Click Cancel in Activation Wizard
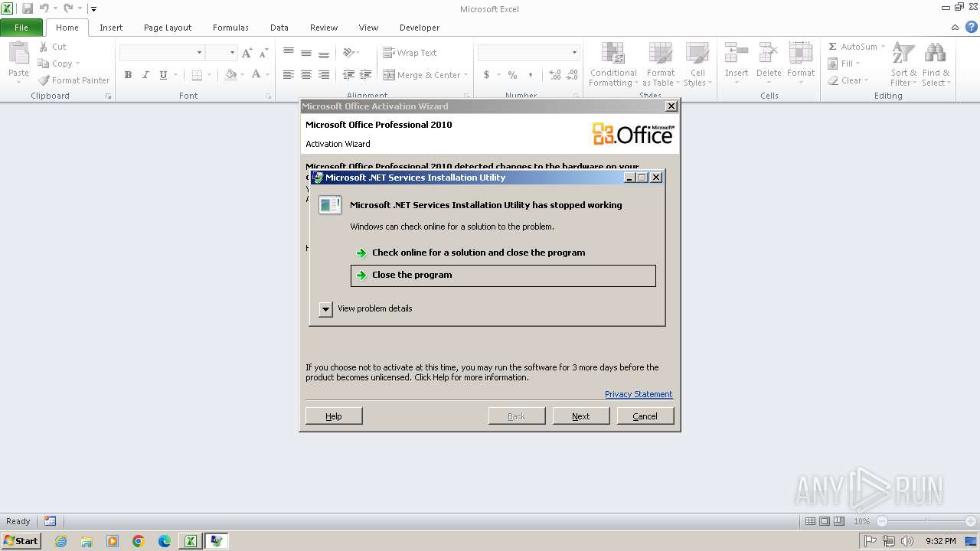Viewport: 980px width, 551px height. pyautogui.click(x=645, y=416)
